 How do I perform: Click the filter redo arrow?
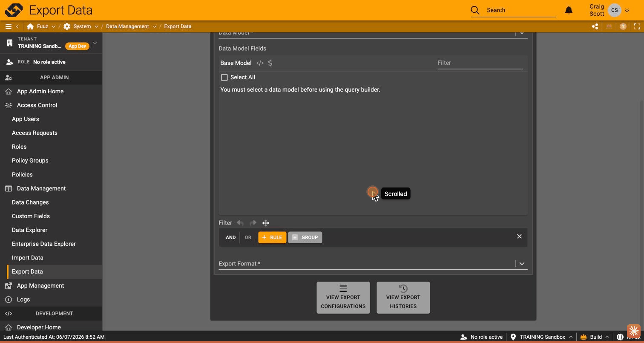[253, 223]
